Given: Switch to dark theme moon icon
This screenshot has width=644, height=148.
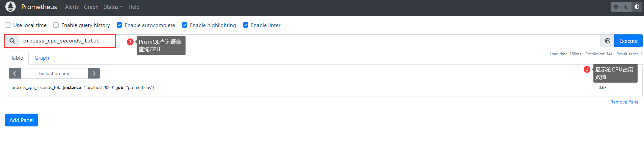Looking at the screenshot, I should [626, 7].
